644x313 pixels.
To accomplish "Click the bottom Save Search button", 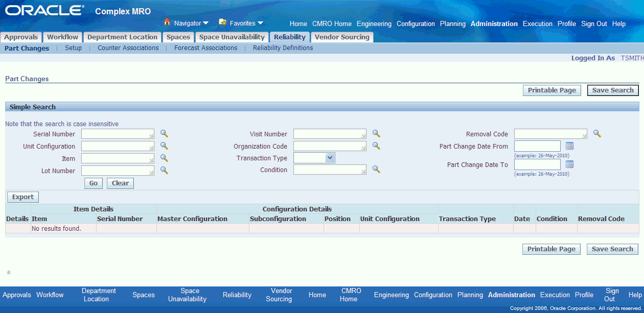I will click(612, 249).
